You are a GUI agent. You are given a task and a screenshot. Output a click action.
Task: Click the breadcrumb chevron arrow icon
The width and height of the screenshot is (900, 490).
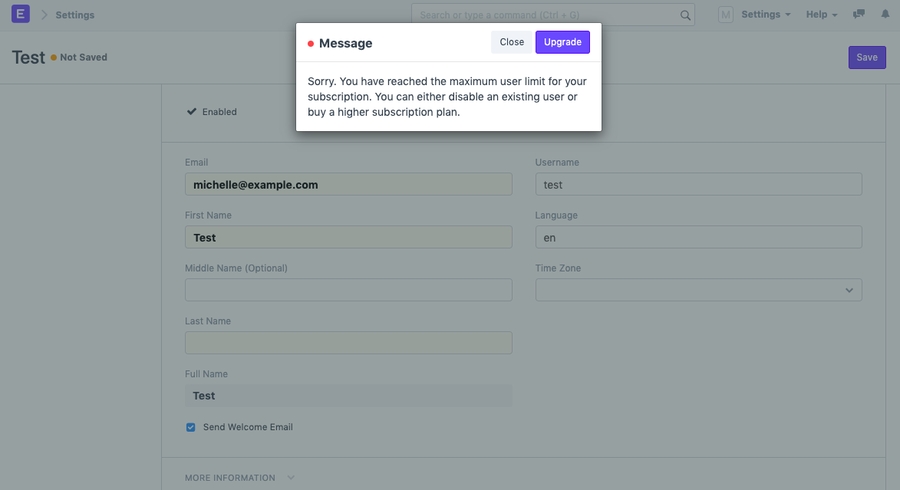click(44, 15)
